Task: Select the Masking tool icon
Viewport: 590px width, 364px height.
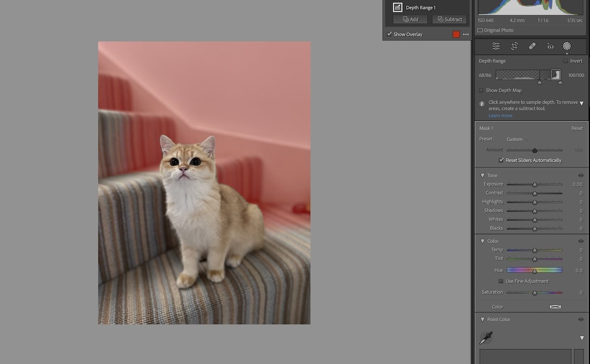Action: pyautogui.click(x=566, y=46)
